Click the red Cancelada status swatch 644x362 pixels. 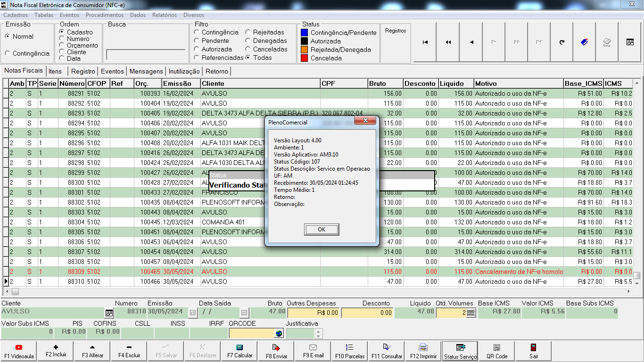(304, 58)
